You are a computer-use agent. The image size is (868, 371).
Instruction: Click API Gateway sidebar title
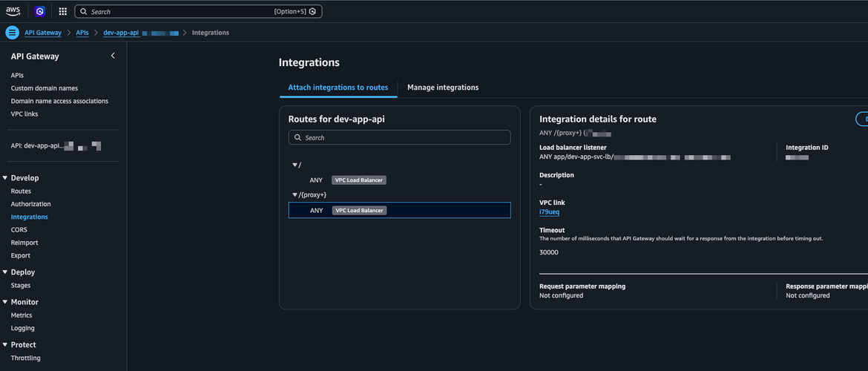(x=35, y=56)
